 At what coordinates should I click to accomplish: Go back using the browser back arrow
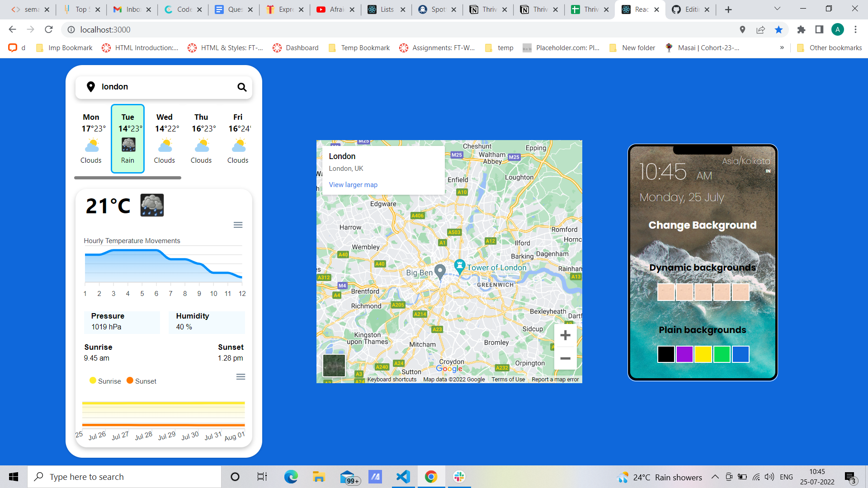12,30
